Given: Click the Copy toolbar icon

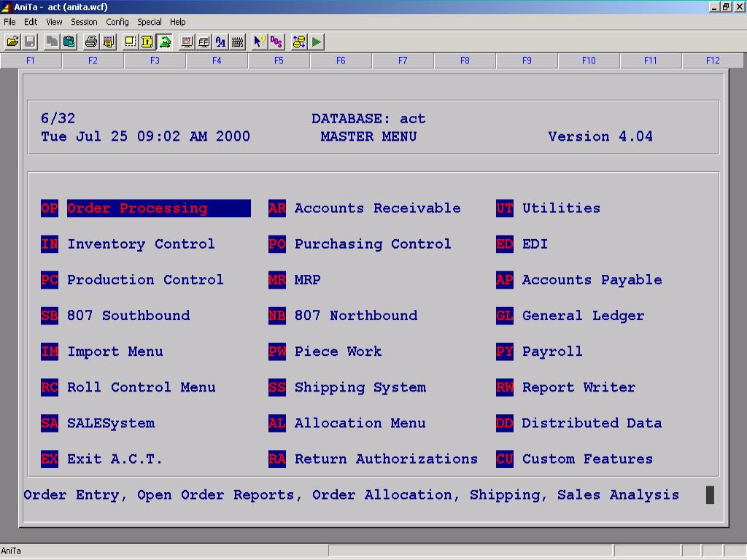Looking at the screenshot, I should (52, 42).
